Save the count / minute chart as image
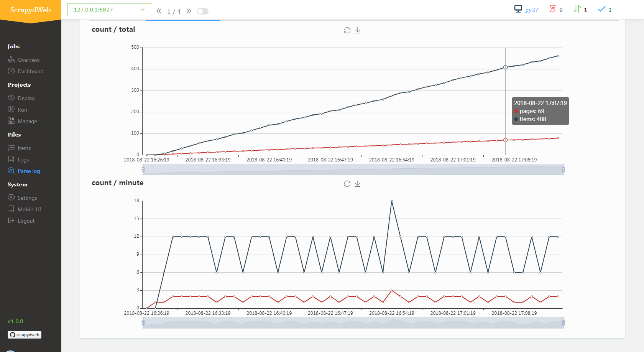This screenshot has width=644, height=352. (x=358, y=184)
